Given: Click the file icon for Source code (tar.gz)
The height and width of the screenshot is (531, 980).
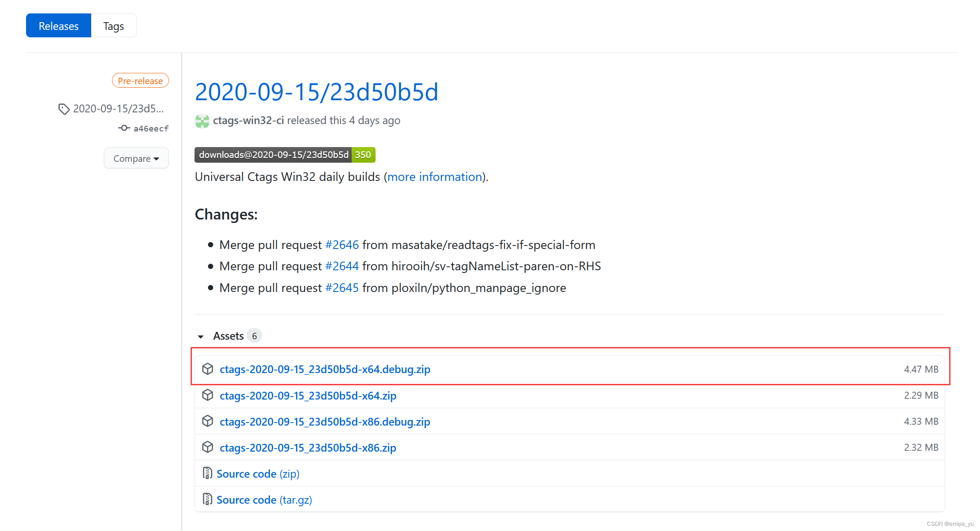Looking at the screenshot, I should [208, 499].
